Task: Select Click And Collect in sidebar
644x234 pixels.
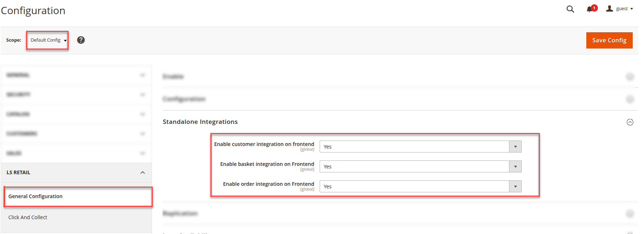Action: [28, 217]
